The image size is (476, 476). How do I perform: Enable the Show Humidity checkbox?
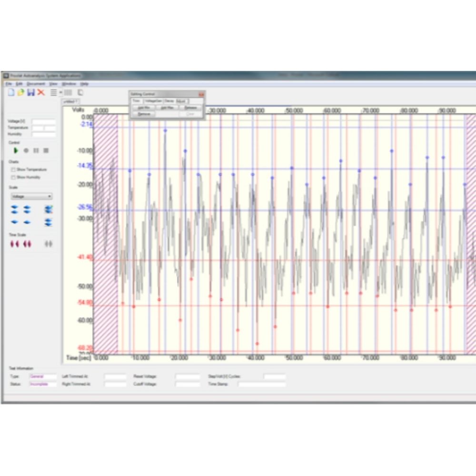(x=13, y=177)
